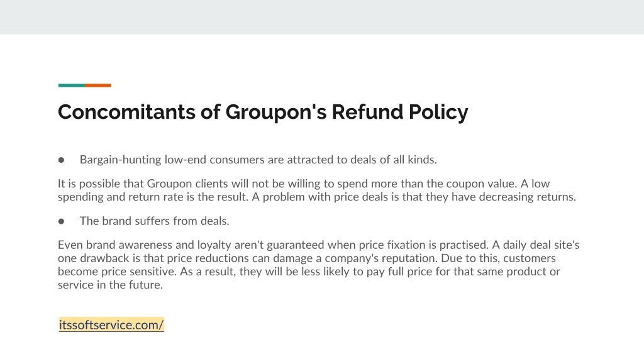The height and width of the screenshot is (362, 644).
Task: Click the paragraph starting 'Even brand awareness and loyalty'
Action: coord(318,265)
